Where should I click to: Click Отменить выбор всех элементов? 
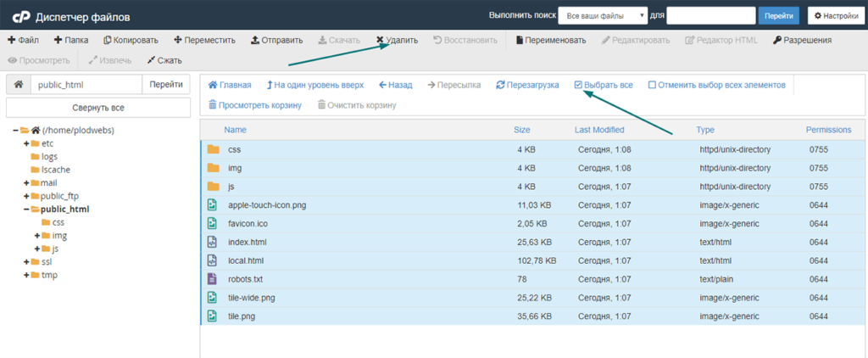coord(717,85)
